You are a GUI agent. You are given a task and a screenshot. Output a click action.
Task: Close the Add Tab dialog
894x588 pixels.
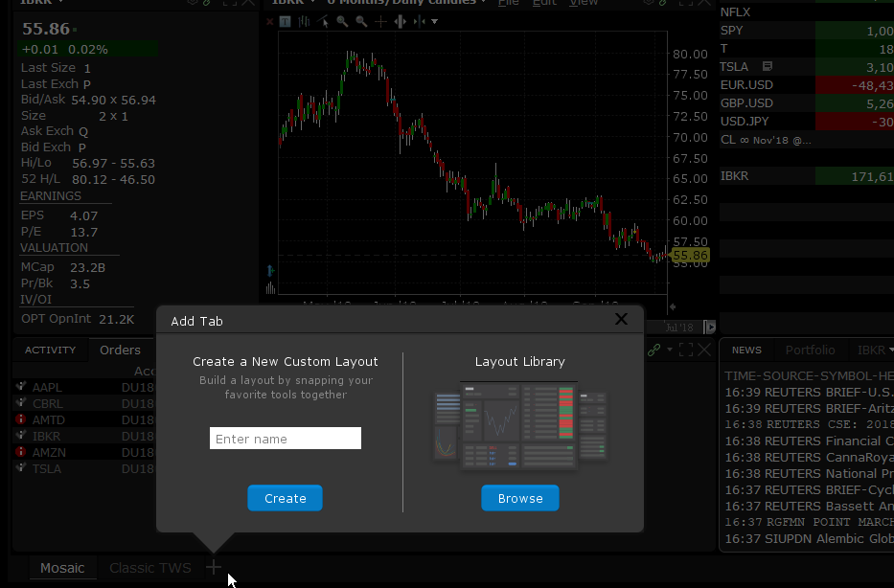coord(621,319)
